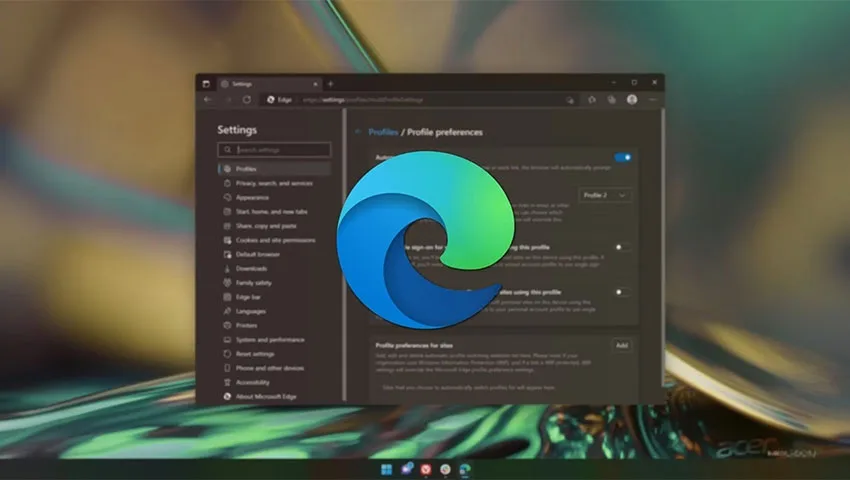Click the Settings sidebar title
This screenshot has width=850, height=480.
coord(237,130)
